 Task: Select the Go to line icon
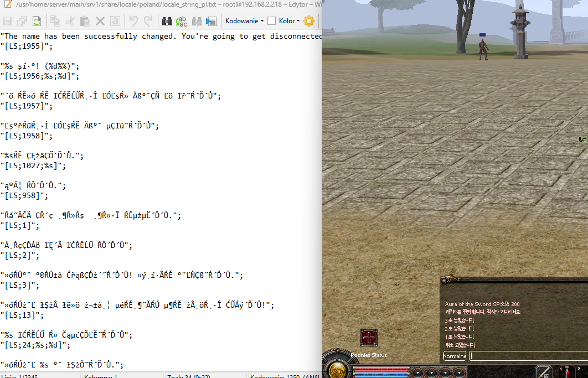coord(211,20)
